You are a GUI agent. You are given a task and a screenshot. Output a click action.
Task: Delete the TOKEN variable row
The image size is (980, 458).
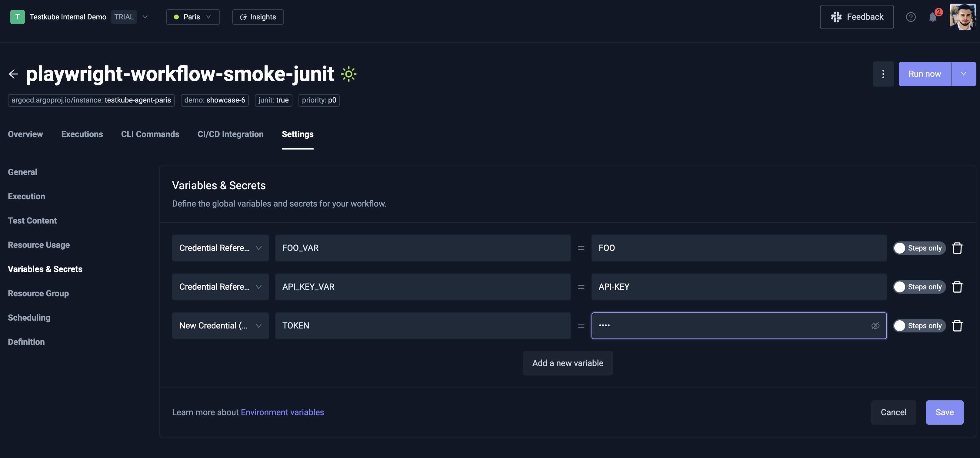(x=957, y=326)
